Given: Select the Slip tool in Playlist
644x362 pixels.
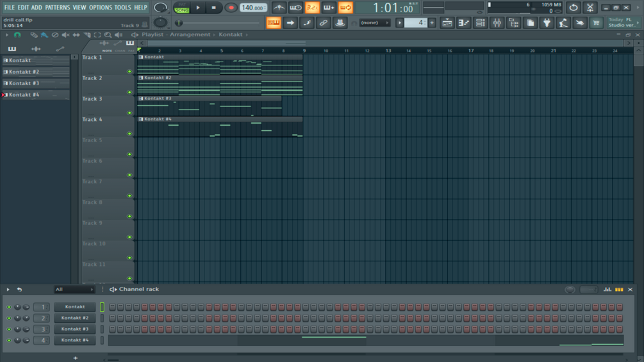Looking at the screenshot, I should click(x=76, y=35).
